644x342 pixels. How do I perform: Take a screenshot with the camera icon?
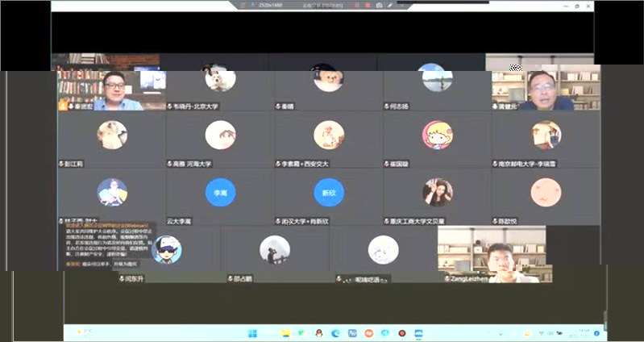[x=379, y=5]
